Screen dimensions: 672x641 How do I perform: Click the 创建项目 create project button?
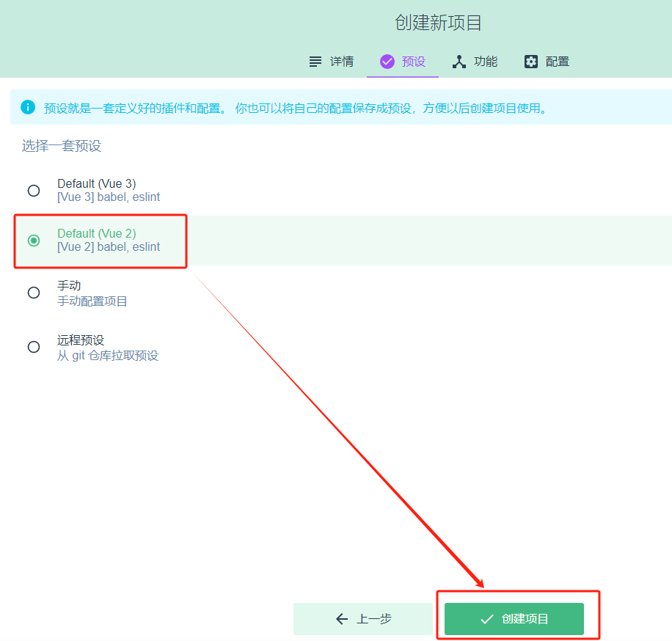514,619
